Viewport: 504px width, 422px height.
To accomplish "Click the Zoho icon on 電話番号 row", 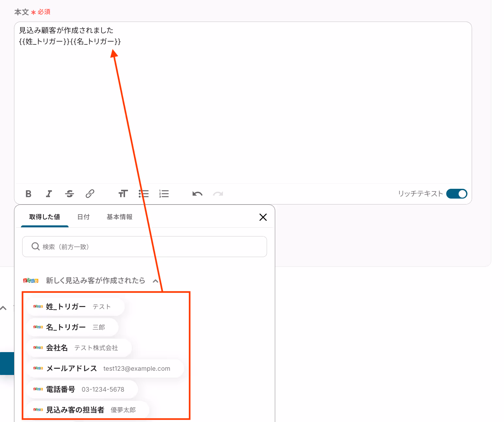I will 38,389.
